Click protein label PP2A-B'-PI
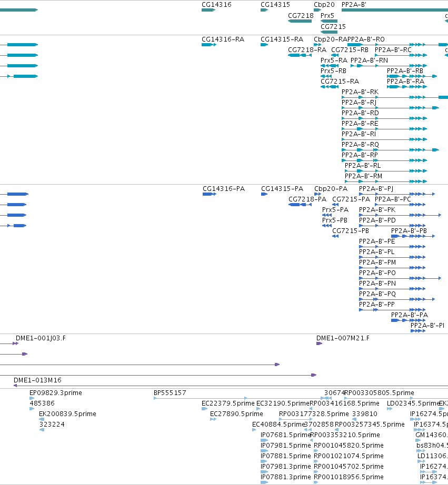The width and height of the screenshot is (448, 485). 427,326
